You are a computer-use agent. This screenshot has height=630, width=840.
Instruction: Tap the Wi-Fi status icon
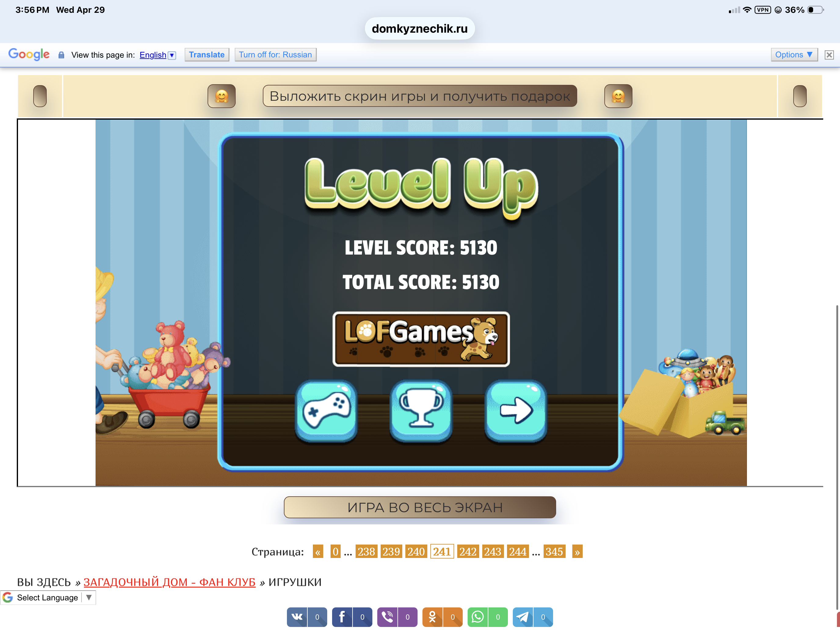(x=747, y=10)
